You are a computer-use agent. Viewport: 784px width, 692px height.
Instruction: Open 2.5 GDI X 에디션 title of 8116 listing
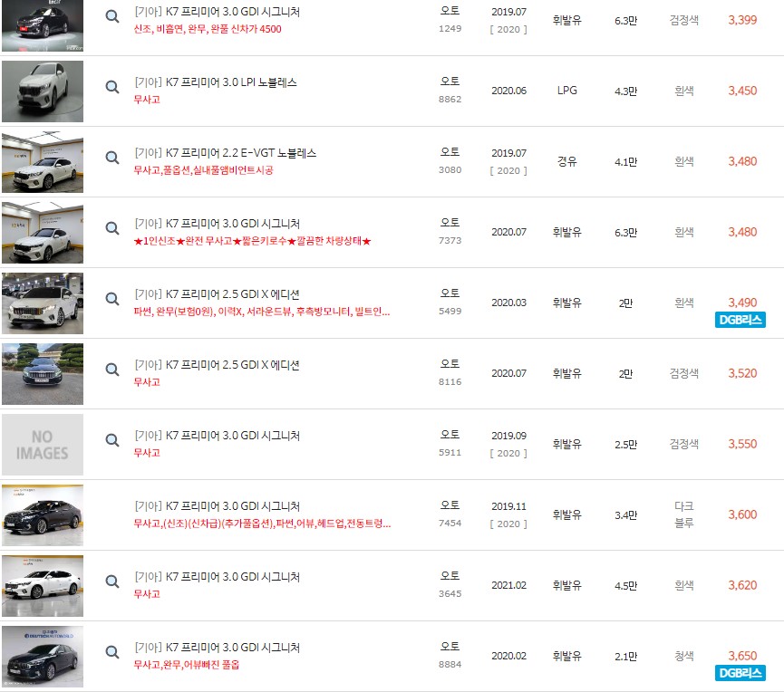tap(217, 365)
